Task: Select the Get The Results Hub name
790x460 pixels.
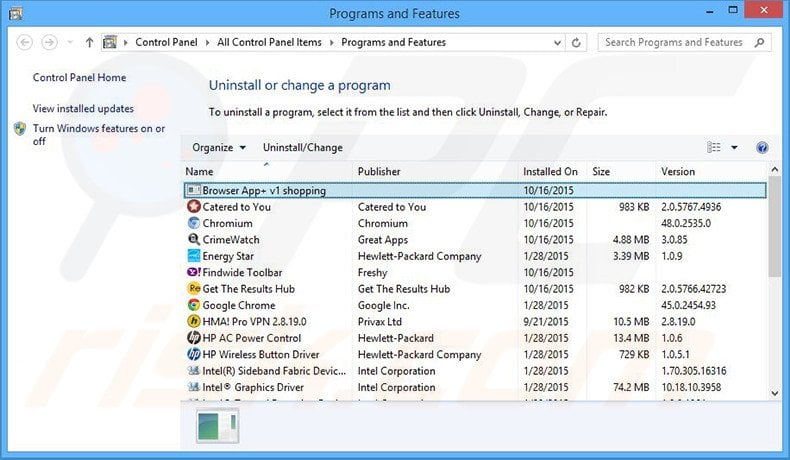Action: (x=248, y=289)
